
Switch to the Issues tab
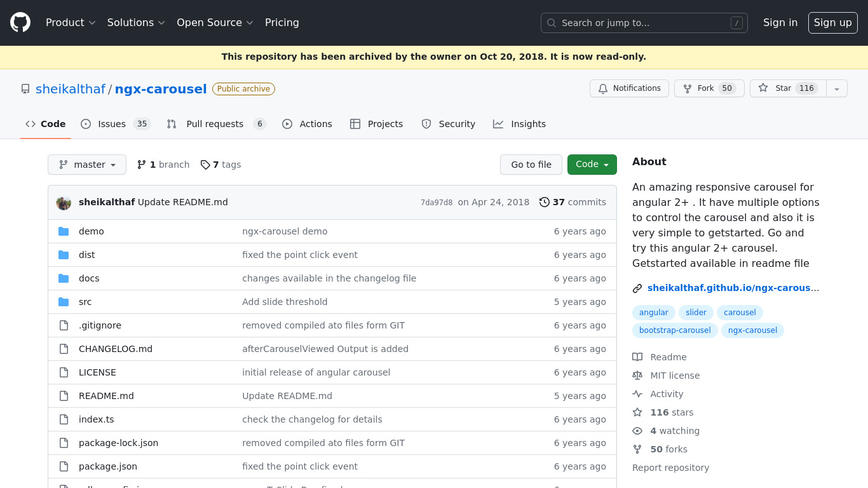(x=115, y=124)
